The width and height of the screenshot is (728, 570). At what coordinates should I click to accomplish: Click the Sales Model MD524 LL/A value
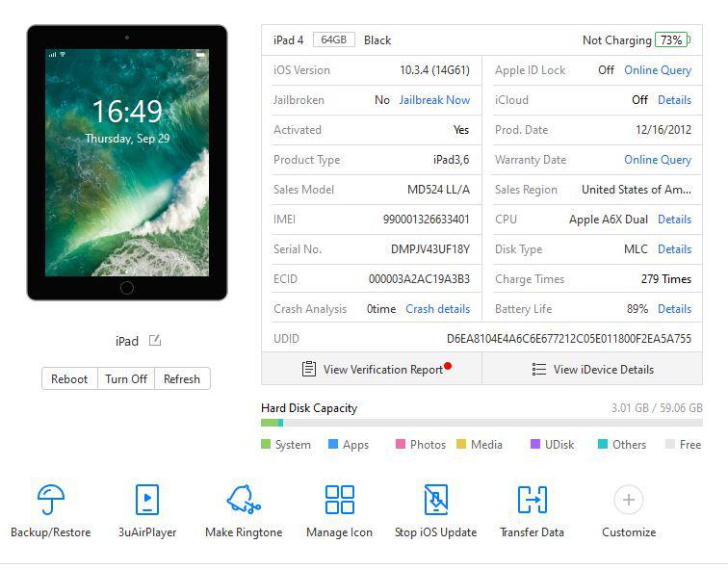pos(438,190)
